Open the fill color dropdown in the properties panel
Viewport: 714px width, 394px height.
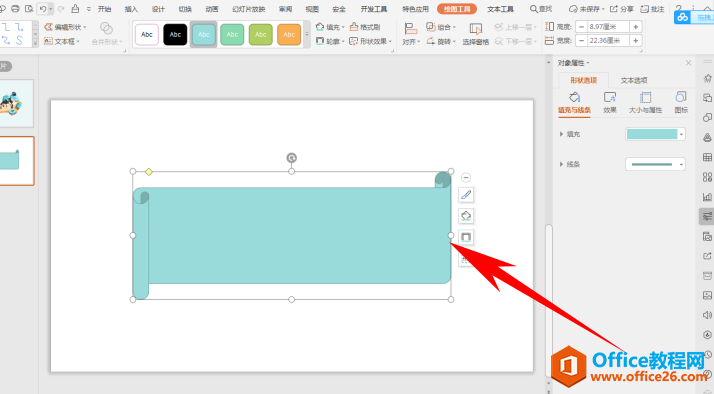(682, 134)
